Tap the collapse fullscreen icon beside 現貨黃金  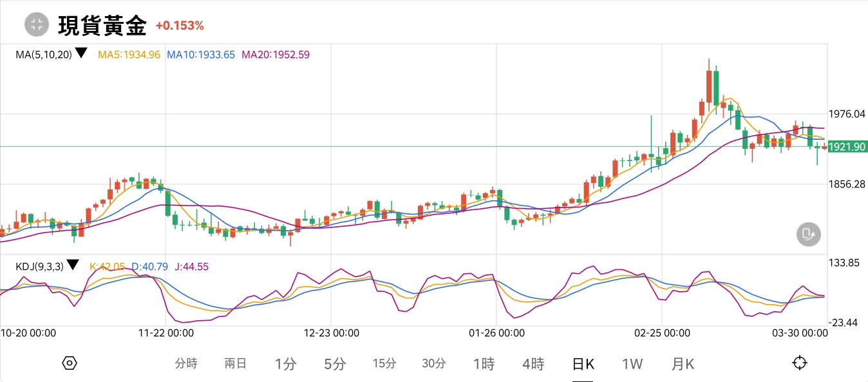pyautogui.click(x=36, y=25)
